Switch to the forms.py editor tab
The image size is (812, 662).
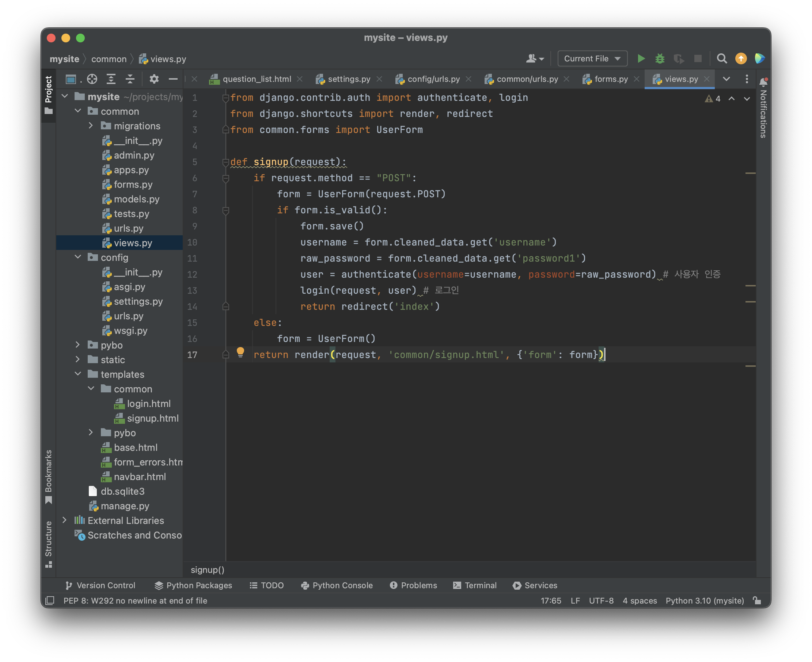pos(611,79)
